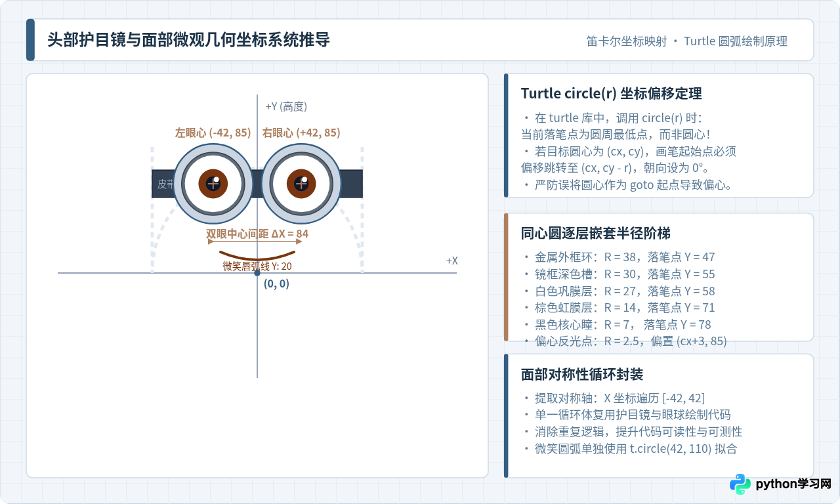Click the subtitle 笛卡尔坐标映射 · Turtle 圆弧绘制原理

pos(687,41)
